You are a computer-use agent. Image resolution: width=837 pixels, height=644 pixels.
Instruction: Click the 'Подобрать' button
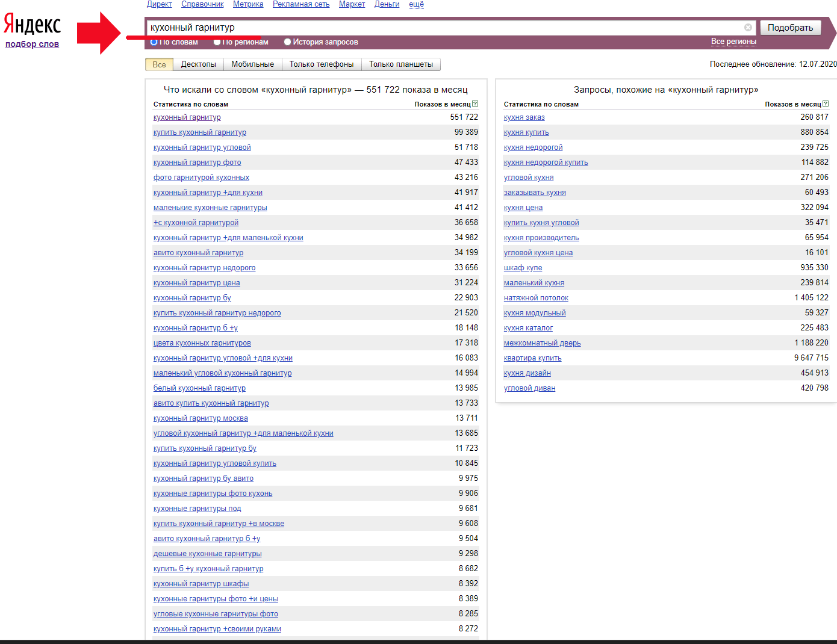pos(790,28)
